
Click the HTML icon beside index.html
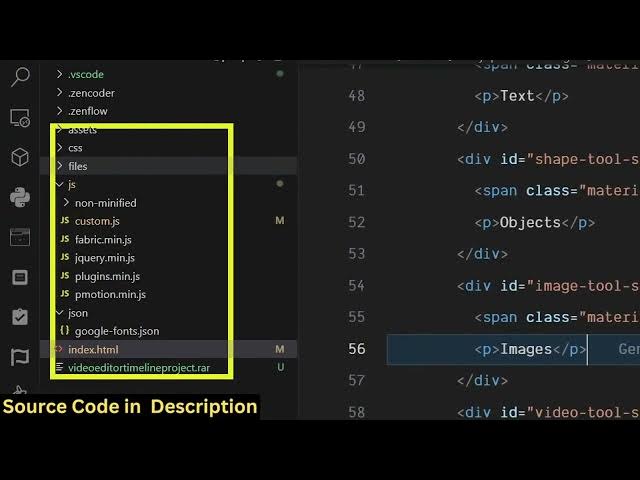coord(58,349)
